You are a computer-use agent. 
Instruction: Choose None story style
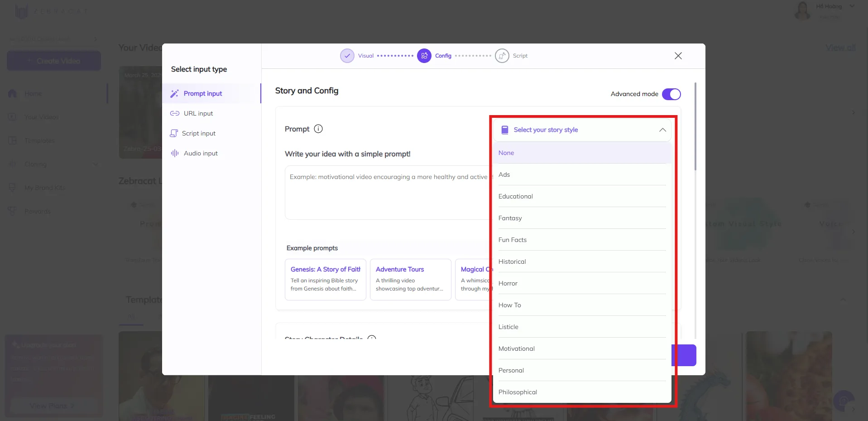coord(582,153)
